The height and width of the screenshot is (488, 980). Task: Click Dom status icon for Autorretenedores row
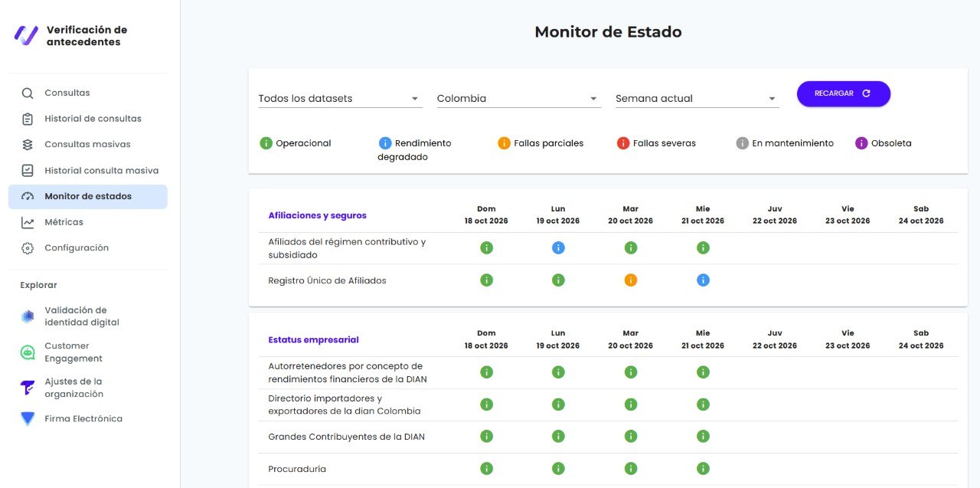coord(486,372)
